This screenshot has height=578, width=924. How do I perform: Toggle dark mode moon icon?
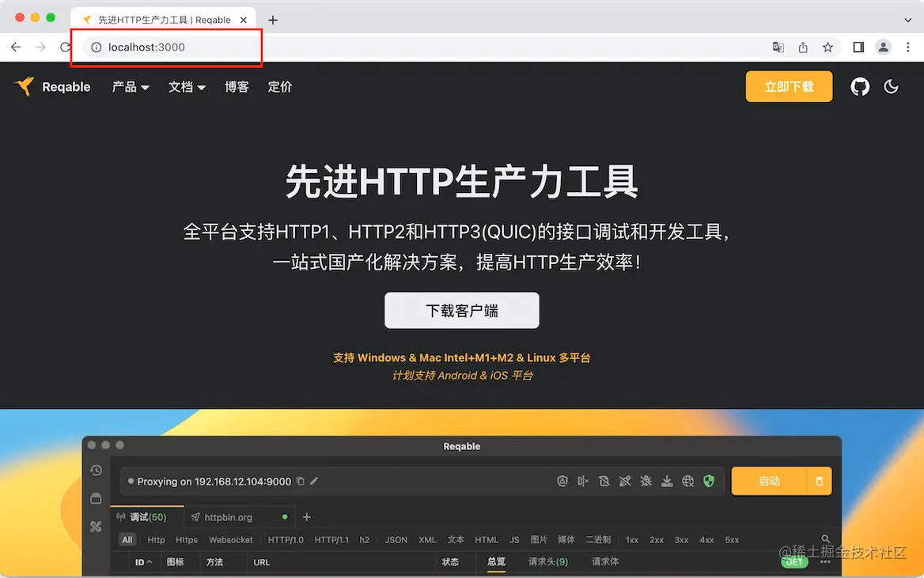coord(891,87)
